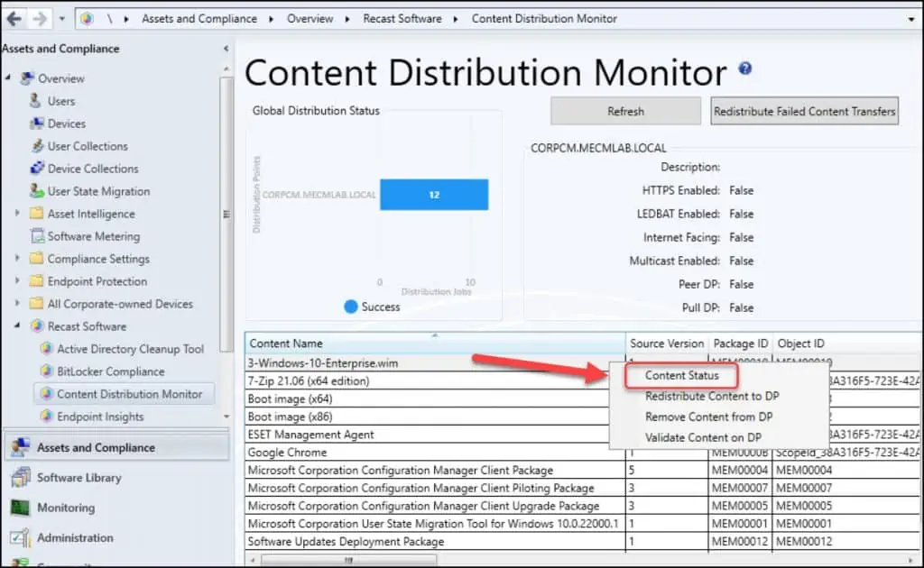Click the Users icon in the tree
The image size is (924, 568).
pos(36,101)
